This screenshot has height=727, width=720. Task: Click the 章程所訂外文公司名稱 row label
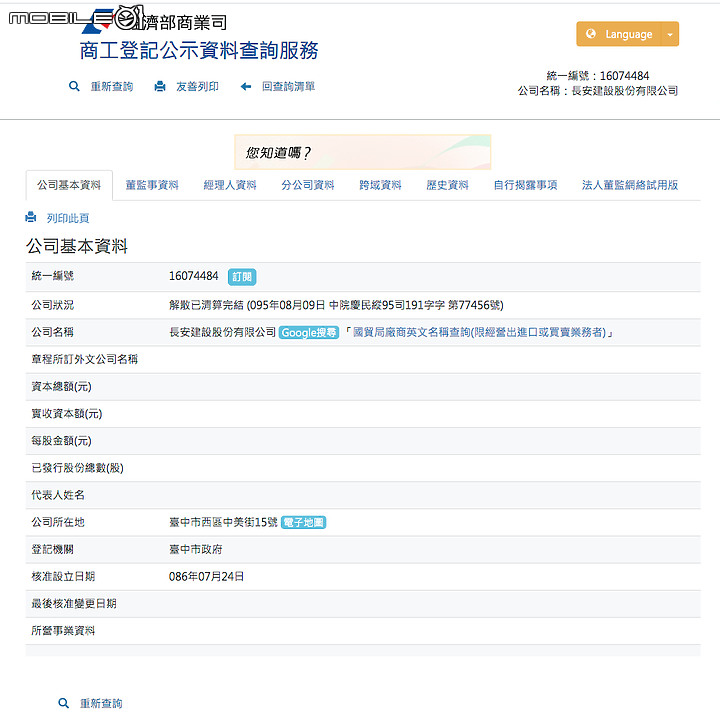coord(84,359)
